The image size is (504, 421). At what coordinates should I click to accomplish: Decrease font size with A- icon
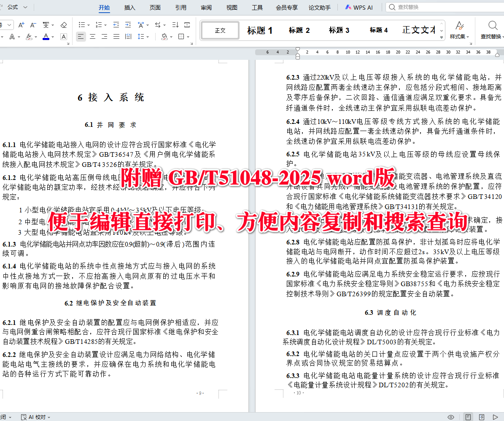[33, 25]
